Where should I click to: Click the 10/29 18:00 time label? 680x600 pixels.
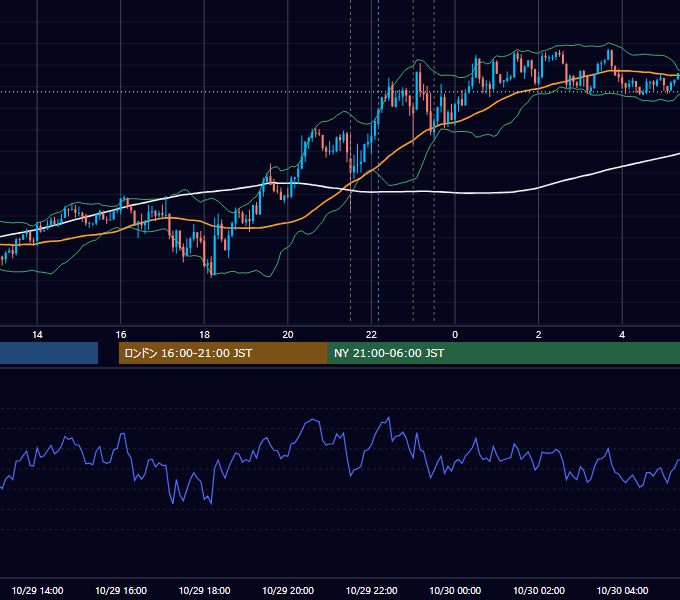204,590
